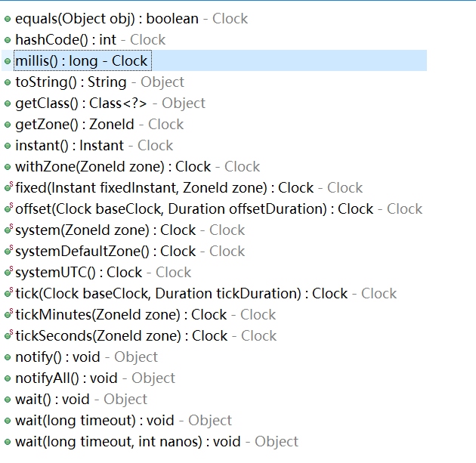The width and height of the screenshot is (476, 463).
Task: Click the static method icon beside fixed(Instant fixedInstant, ZoneId zone)
Action: point(8,187)
